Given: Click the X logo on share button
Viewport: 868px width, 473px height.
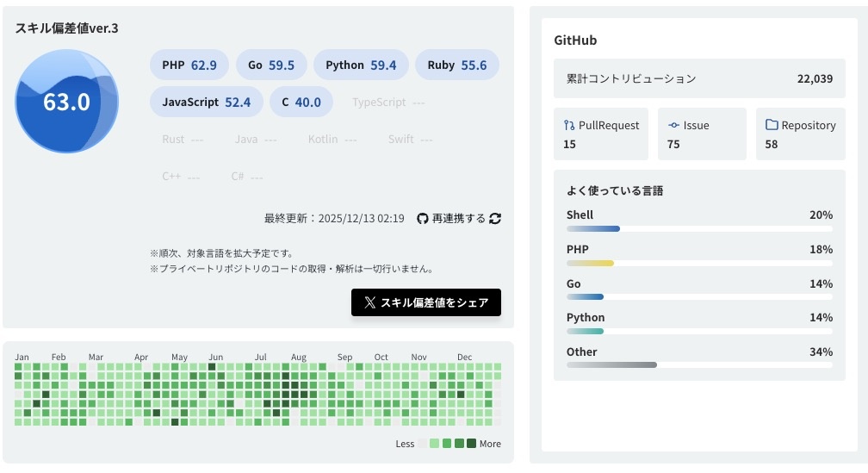Looking at the screenshot, I should point(369,302).
